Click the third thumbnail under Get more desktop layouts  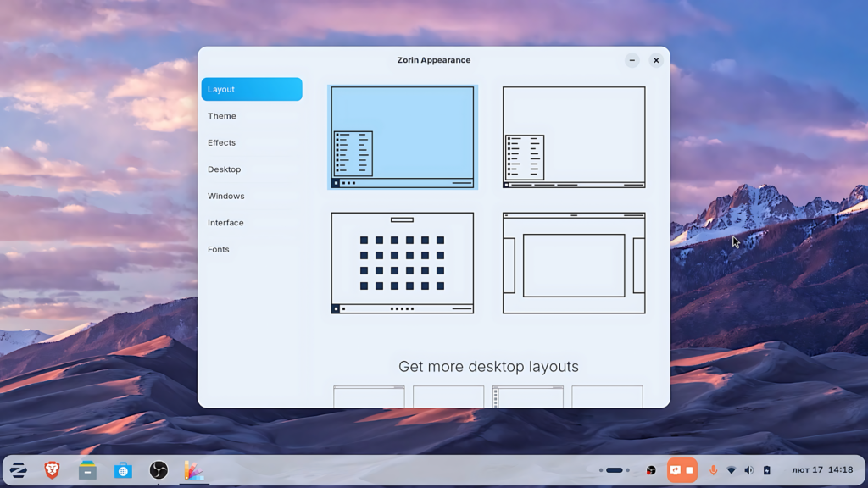(x=527, y=396)
